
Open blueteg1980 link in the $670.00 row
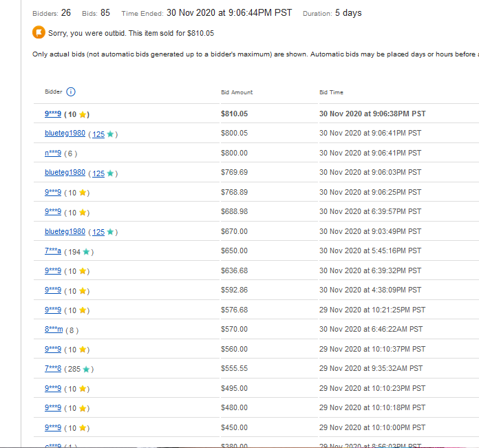(x=65, y=232)
